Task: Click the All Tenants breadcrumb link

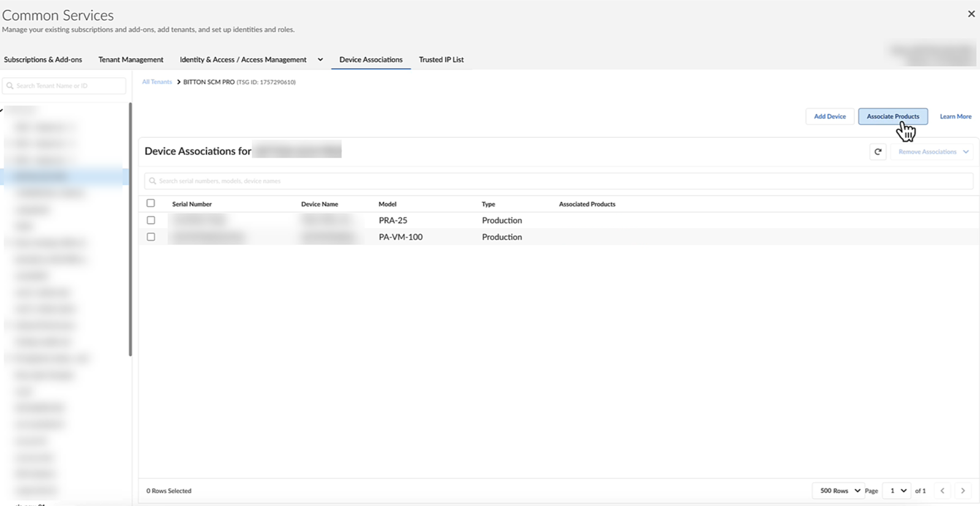Action: tap(157, 82)
